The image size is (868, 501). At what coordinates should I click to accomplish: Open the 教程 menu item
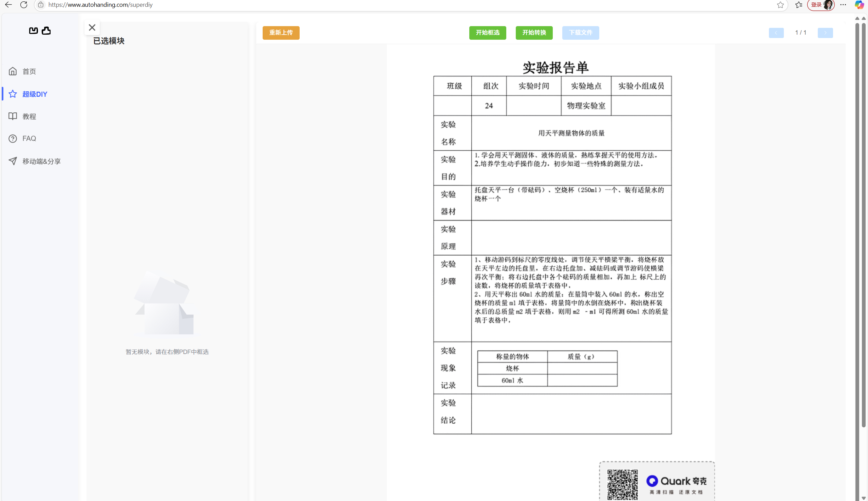pos(29,116)
